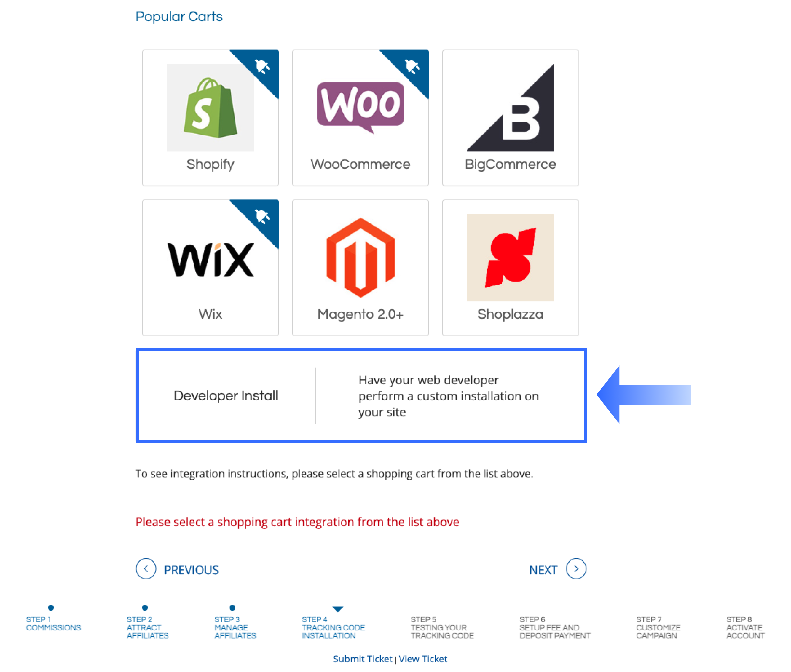This screenshot has height=672, width=791.
Task: Click the plug badge on Wix card
Action: point(262,216)
